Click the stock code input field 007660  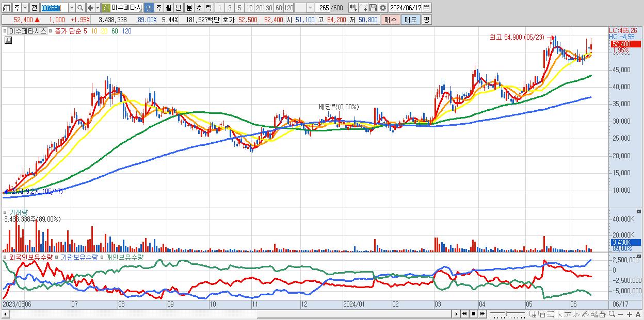[54, 8]
